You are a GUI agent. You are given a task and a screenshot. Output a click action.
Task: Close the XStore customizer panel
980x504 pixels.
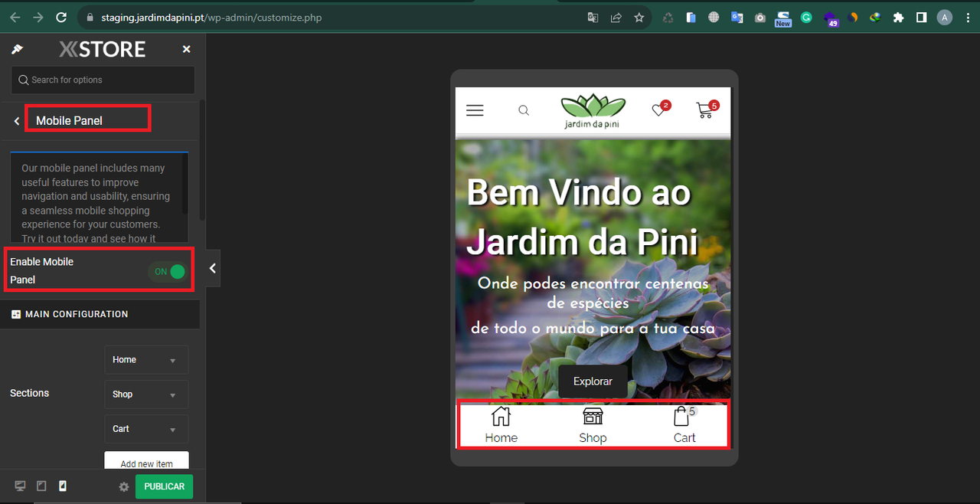pos(186,49)
